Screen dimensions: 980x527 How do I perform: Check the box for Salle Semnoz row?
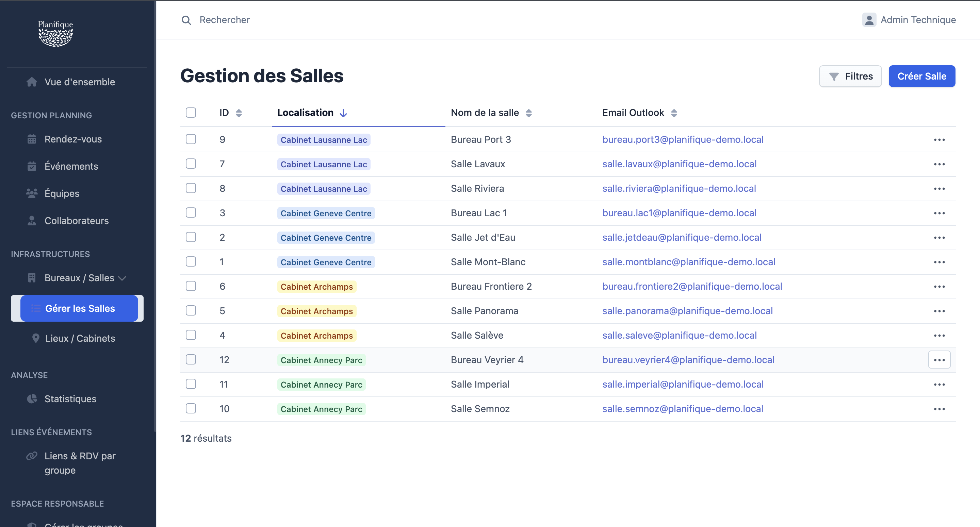click(x=191, y=408)
